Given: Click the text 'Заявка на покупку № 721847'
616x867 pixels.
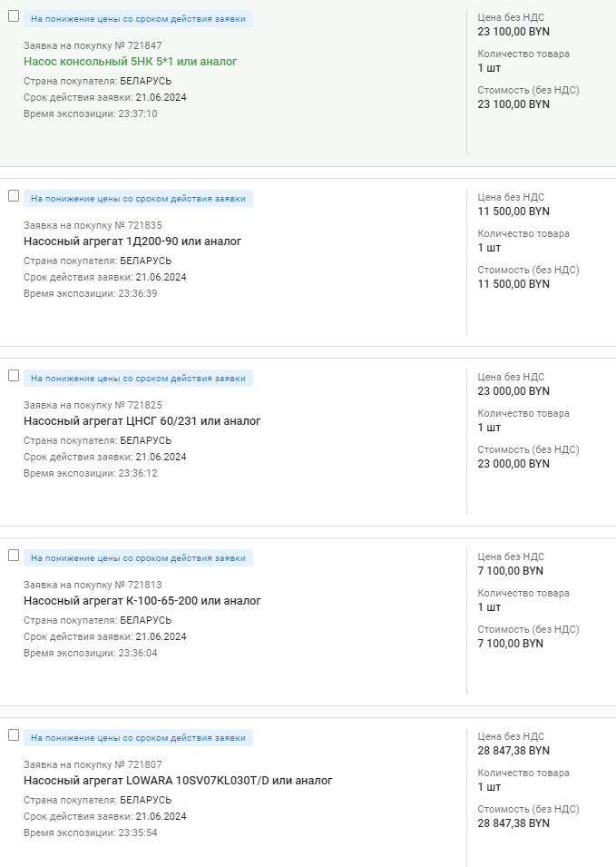Looking at the screenshot, I should (93, 45).
